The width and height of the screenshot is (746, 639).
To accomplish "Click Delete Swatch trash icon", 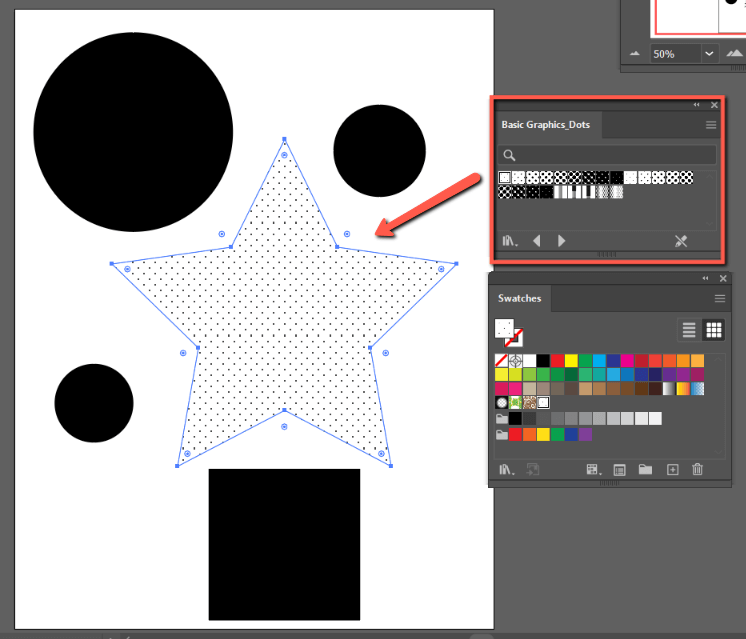I will coord(697,470).
